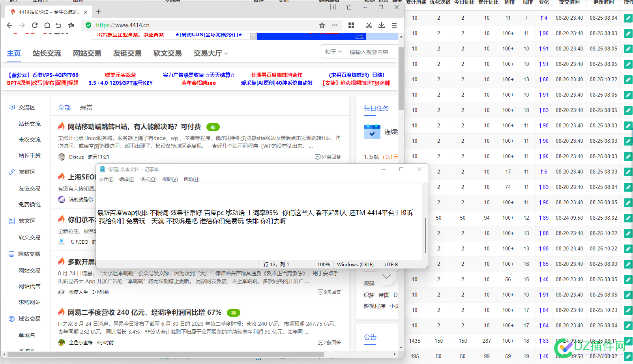Open the 帖子 search type dropdown
Viewport: 633px width, 364px height.
(333, 52)
